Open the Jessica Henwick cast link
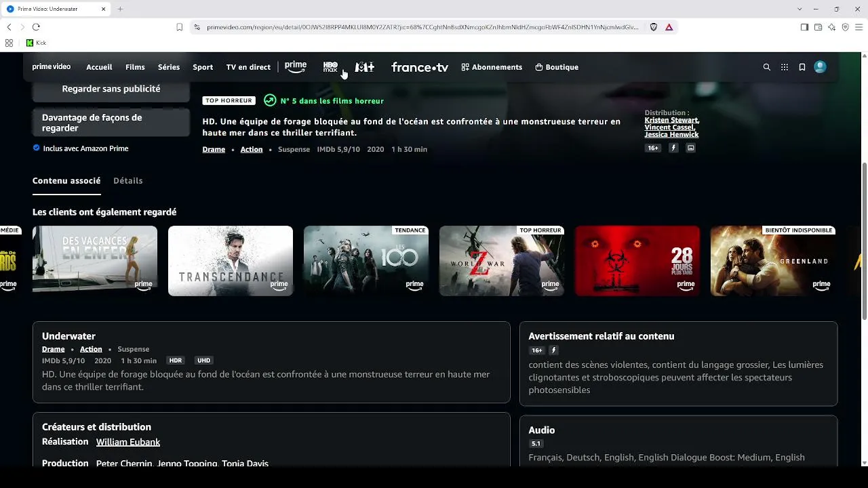 [671, 135]
